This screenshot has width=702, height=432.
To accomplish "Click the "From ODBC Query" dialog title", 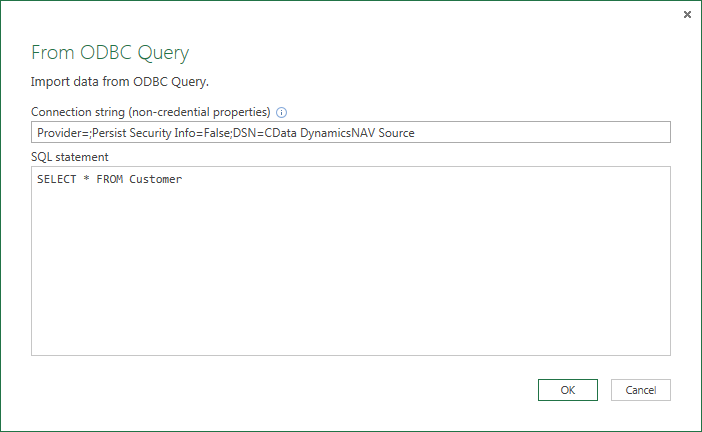I will 110,53.
